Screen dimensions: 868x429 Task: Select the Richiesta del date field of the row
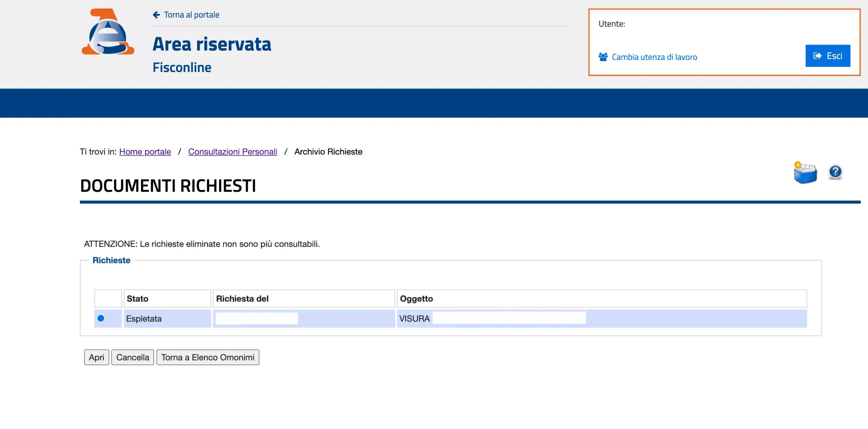(256, 318)
